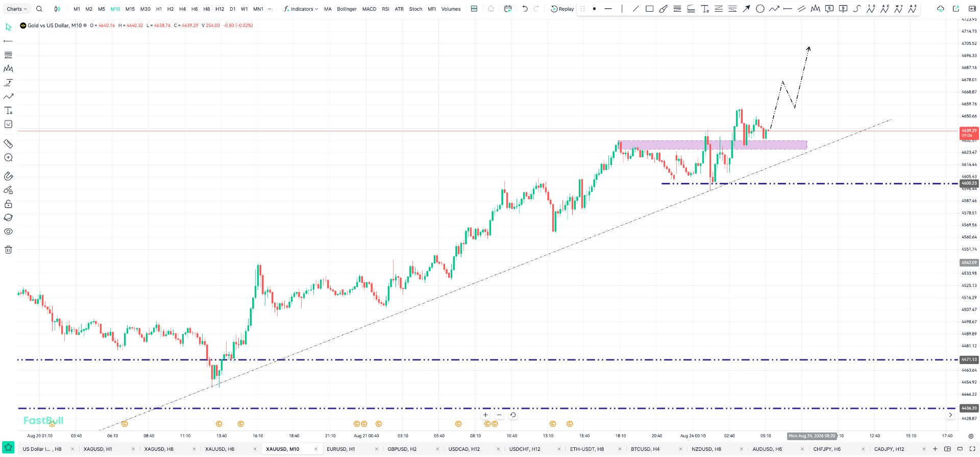Open the calendar go-to-date icon
980x457 pixels.
click(x=508, y=9)
